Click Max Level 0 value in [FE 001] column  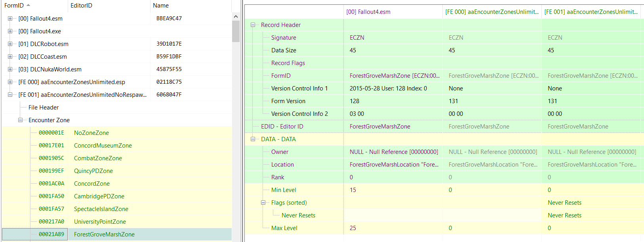point(549,228)
